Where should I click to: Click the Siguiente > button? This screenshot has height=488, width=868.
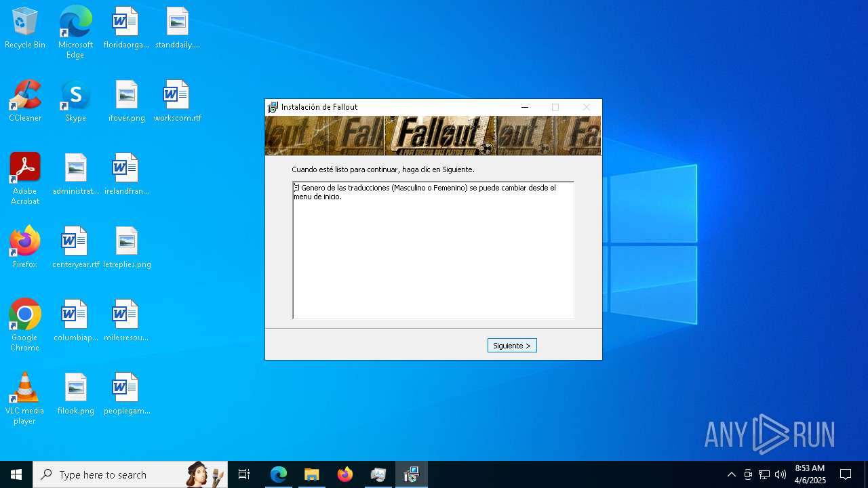512,346
